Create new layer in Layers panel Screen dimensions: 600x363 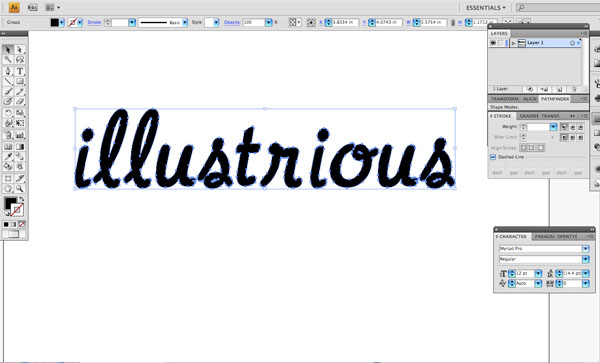[559, 89]
